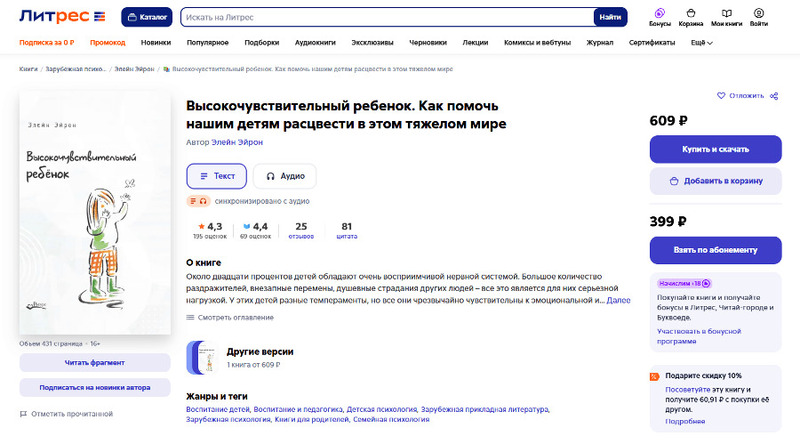
Task: Select the Текст format tab
Action: [x=216, y=176]
